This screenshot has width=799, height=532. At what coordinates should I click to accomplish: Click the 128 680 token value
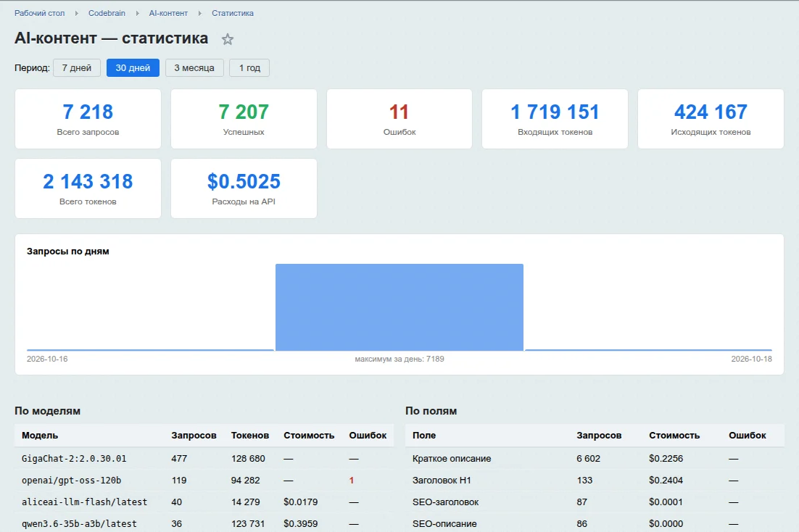click(248, 459)
